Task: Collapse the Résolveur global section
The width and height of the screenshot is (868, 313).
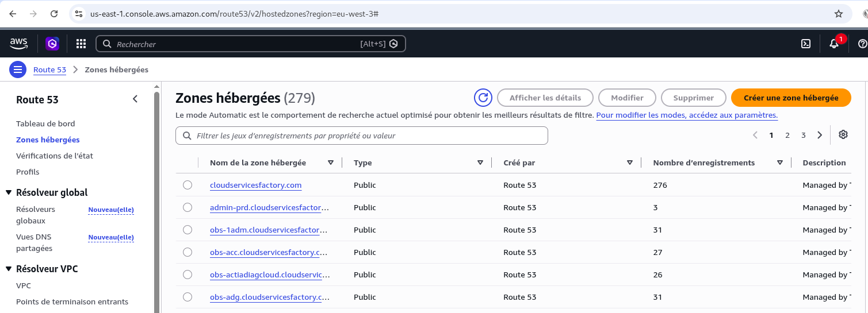Action: point(9,192)
